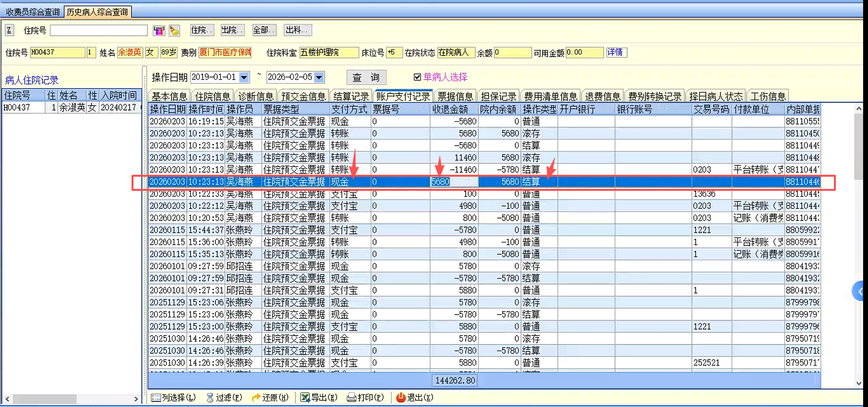The width and height of the screenshot is (868, 407).
Task: Click the transaction number cell 13636
Action: (712, 194)
